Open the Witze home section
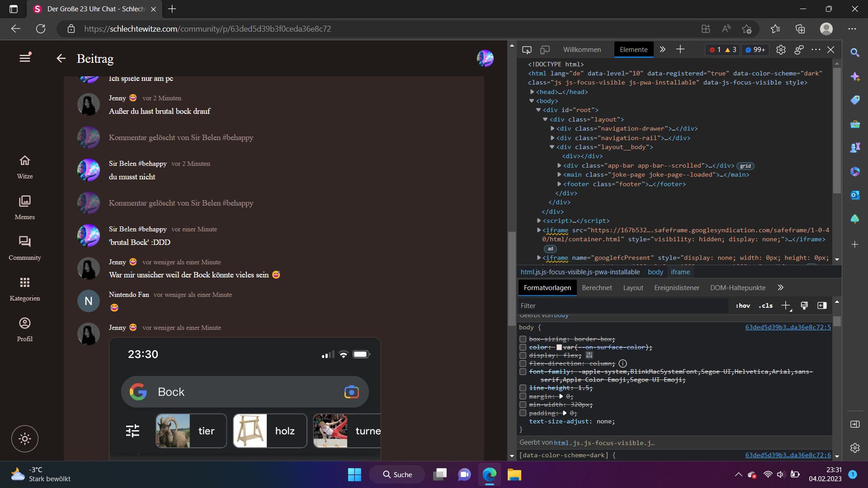The image size is (868, 488). [x=25, y=167]
